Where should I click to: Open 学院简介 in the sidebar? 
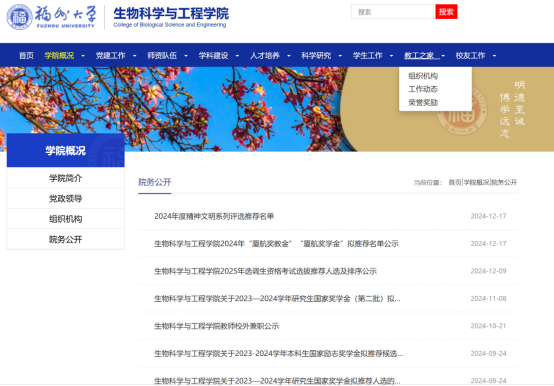pyautogui.click(x=66, y=178)
